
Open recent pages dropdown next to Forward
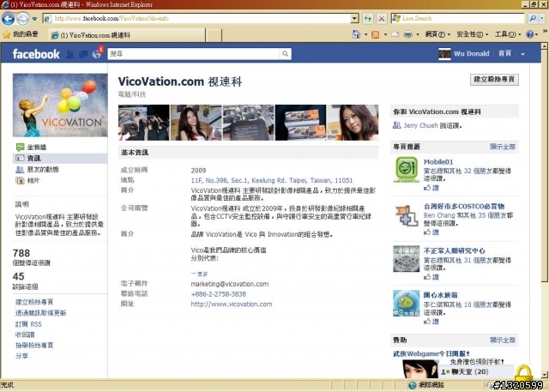(x=34, y=19)
